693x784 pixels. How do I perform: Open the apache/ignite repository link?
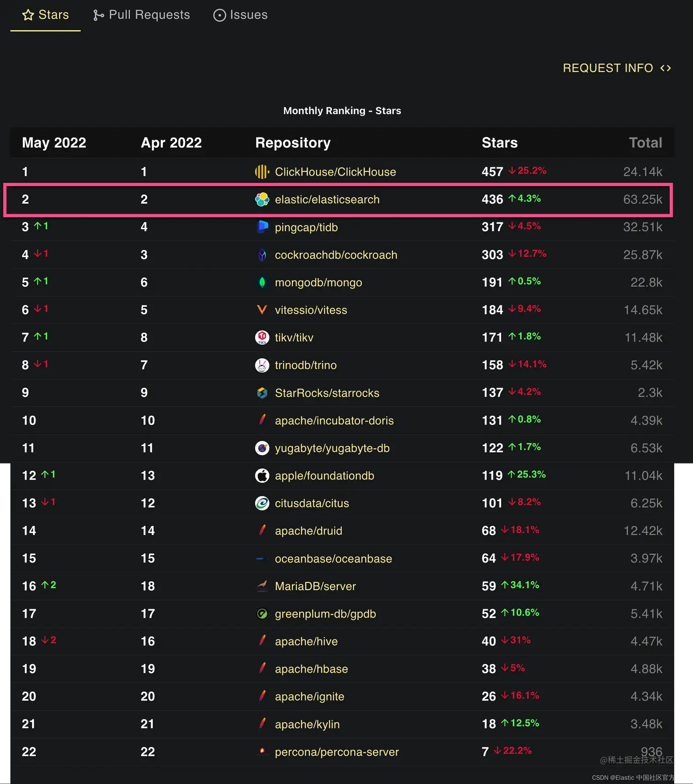tap(309, 696)
